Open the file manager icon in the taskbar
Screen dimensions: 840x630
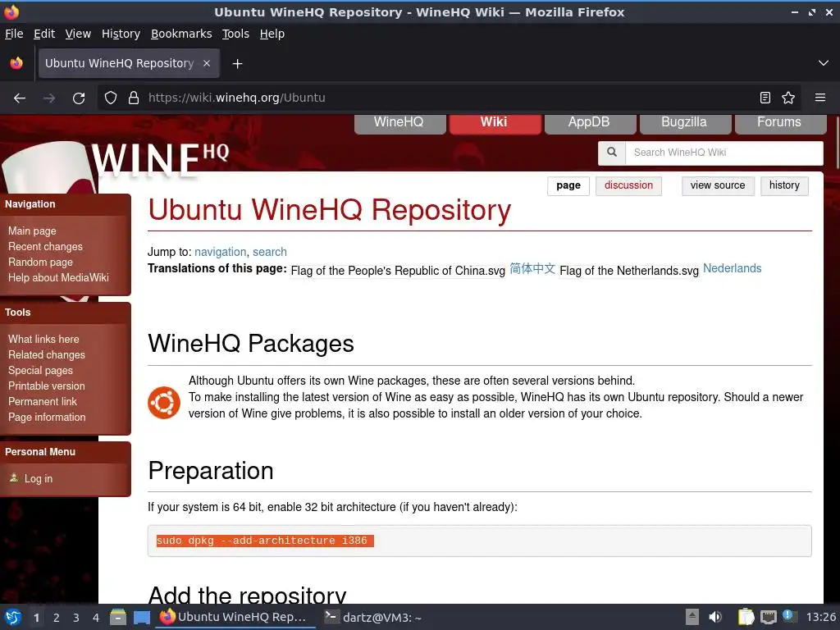coord(118,618)
